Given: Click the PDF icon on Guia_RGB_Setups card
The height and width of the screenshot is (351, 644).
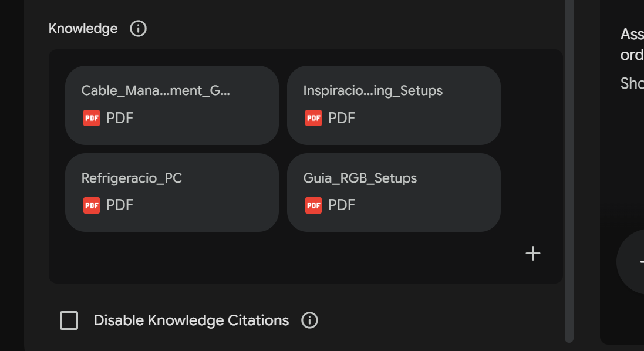Looking at the screenshot, I should pos(313,205).
